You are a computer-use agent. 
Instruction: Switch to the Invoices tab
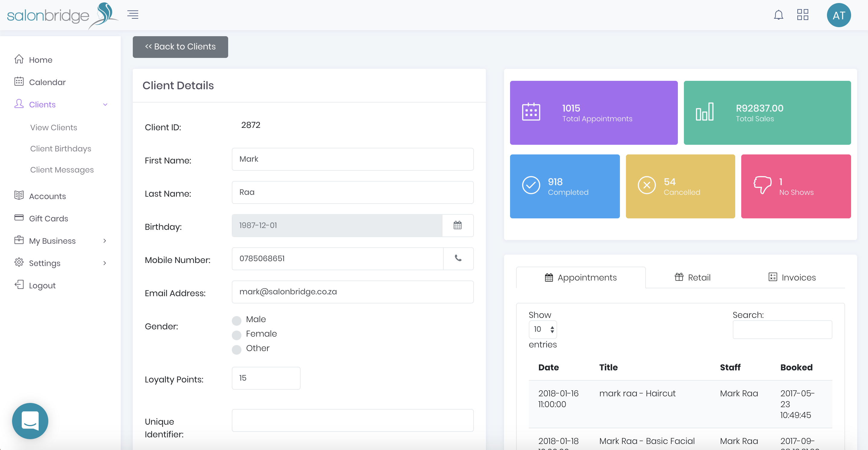(792, 277)
